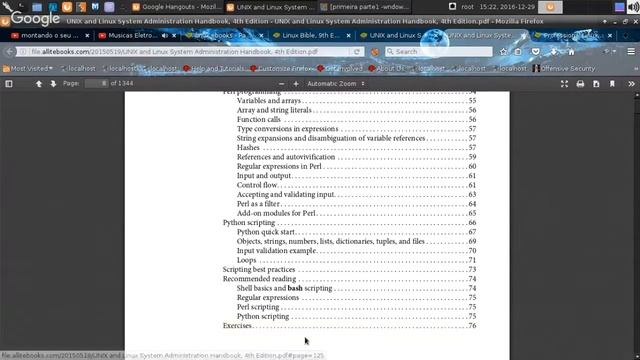Jump to 'Python scripting' page 66 entry
The height and width of the screenshot is (360, 640).
tap(349, 222)
